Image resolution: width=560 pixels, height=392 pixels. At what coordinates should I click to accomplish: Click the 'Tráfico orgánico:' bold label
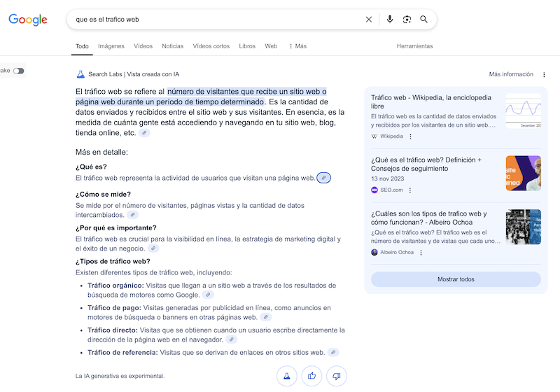pyautogui.click(x=115, y=286)
